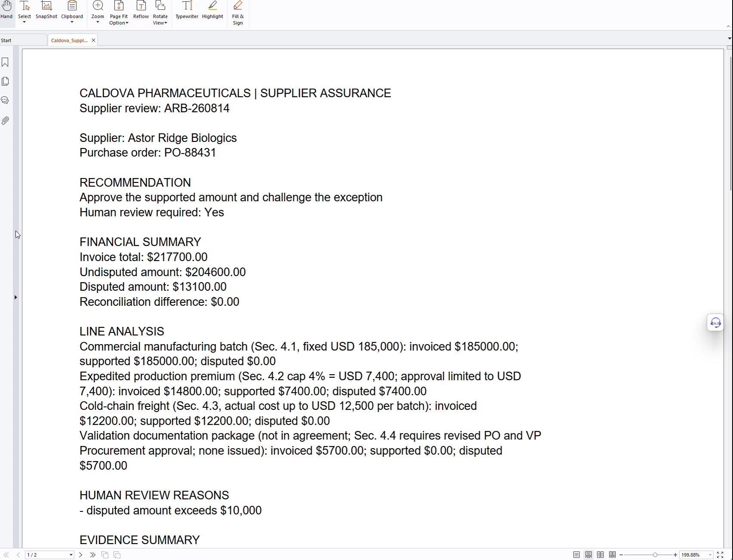Image resolution: width=733 pixels, height=560 pixels.
Task: Go to the first page
Action: (x=6, y=555)
